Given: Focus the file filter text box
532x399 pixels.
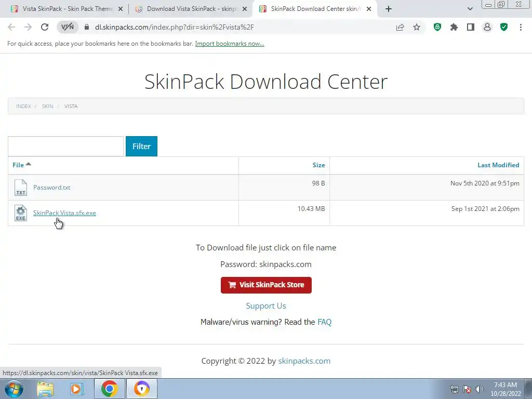Looking at the screenshot, I should pyautogui.click(x=66, y=146).
